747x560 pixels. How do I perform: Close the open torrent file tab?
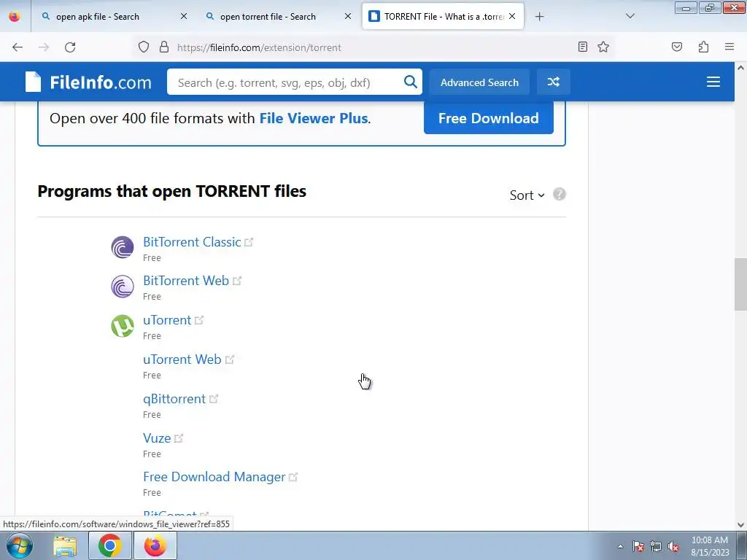(348, 16)
